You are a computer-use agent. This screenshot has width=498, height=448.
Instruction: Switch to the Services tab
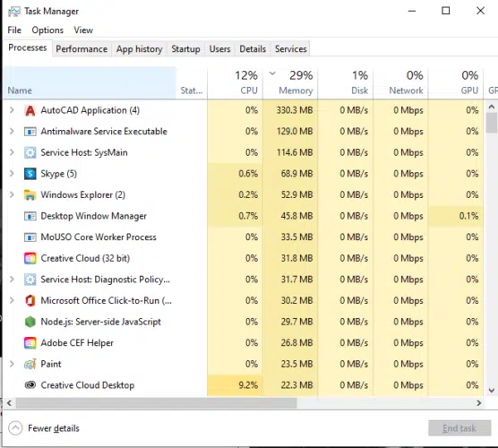click(290, 49)
